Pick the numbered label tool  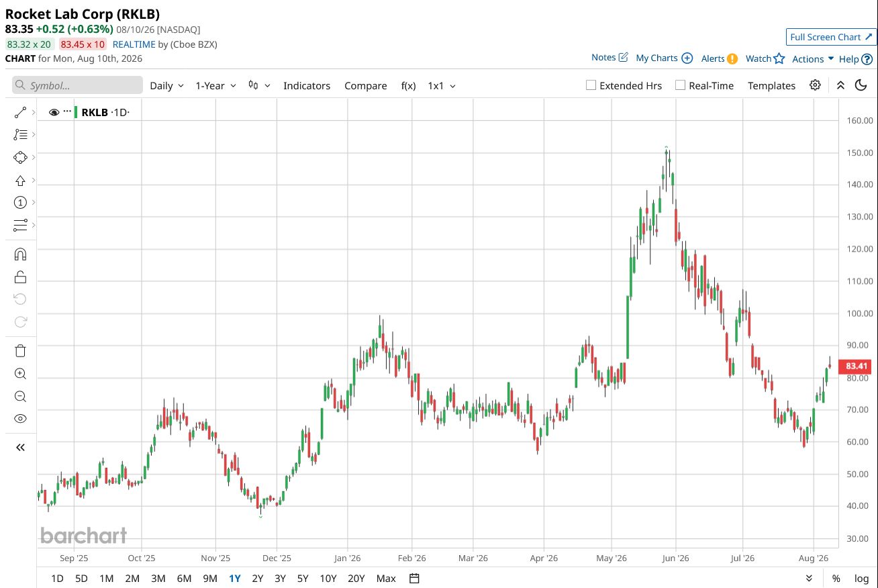pos(20,202)
